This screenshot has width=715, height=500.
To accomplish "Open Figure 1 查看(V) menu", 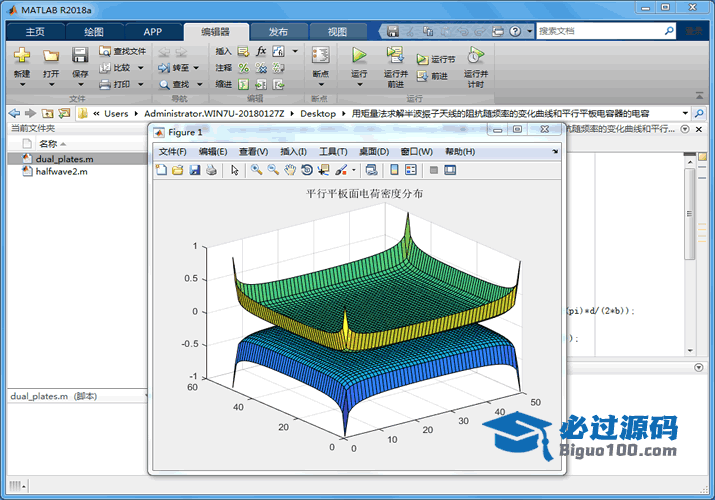I will (x=254, y=152).
